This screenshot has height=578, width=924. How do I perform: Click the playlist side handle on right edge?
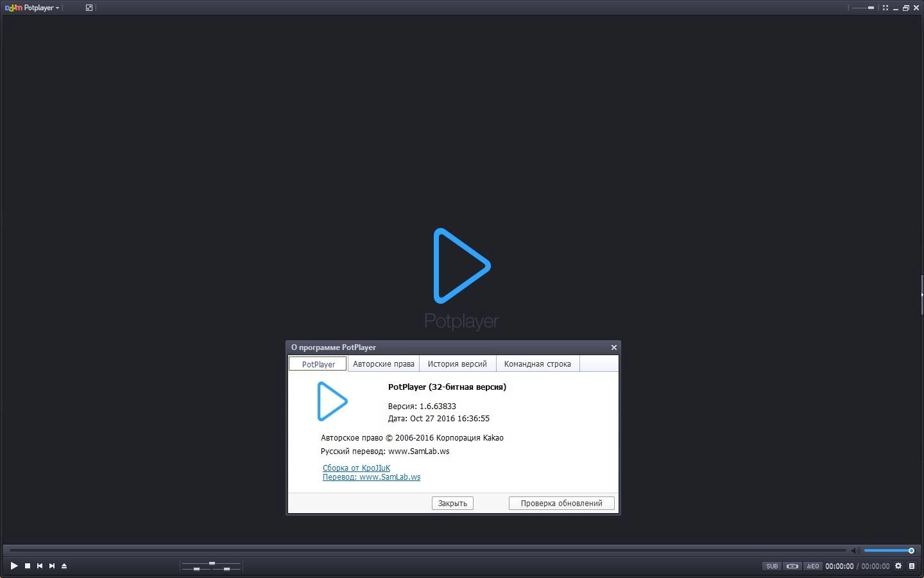[x=922, y=295]
